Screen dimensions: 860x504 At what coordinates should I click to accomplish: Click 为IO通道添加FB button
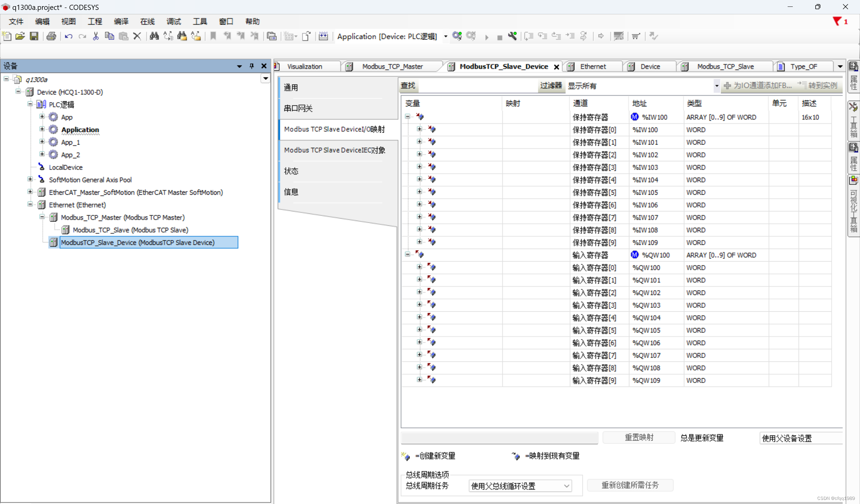tap(758, 86)
